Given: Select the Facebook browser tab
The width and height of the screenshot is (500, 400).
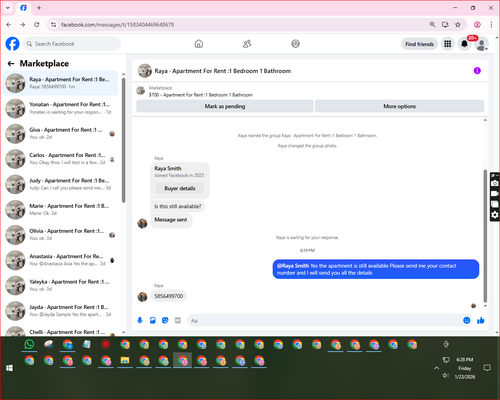Looking at the screenshot, I should (23, 8).
